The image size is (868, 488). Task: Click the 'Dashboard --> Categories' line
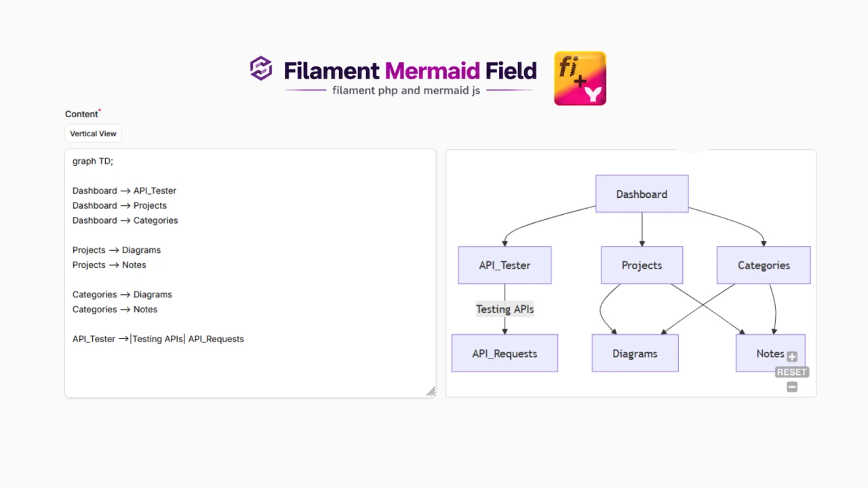tap(125, 220)
